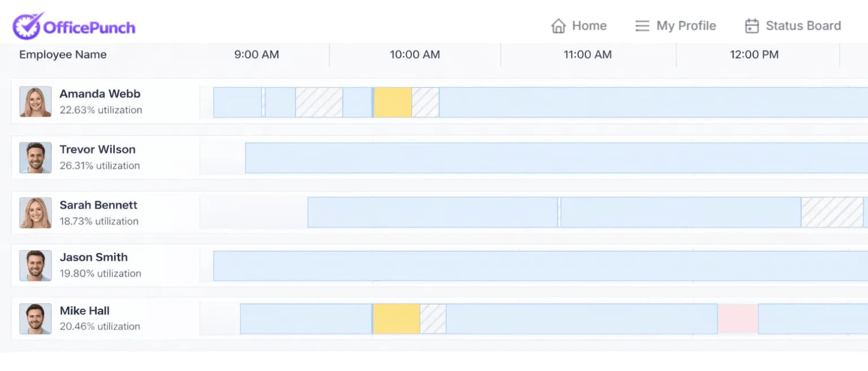868x371 pixels.
Task: Click the Home house icon
Action: pos(558,26)
